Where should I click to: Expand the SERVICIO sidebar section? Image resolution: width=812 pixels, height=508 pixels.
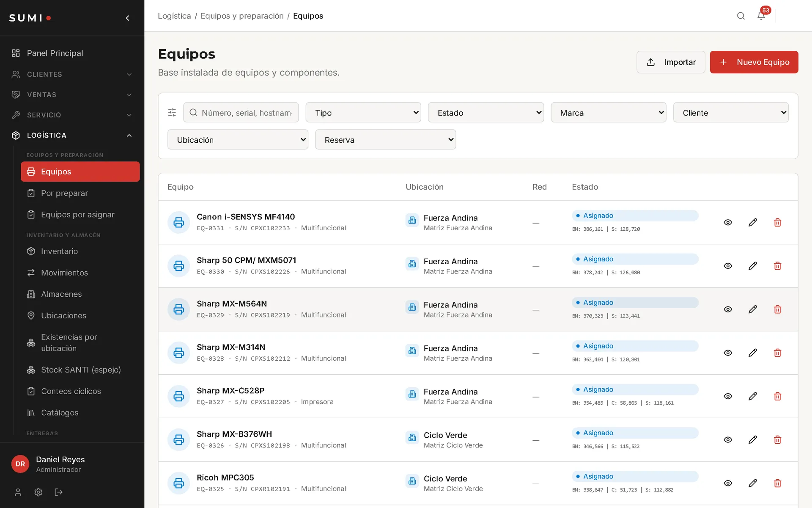pyautogui.click(x=72, y=115)
